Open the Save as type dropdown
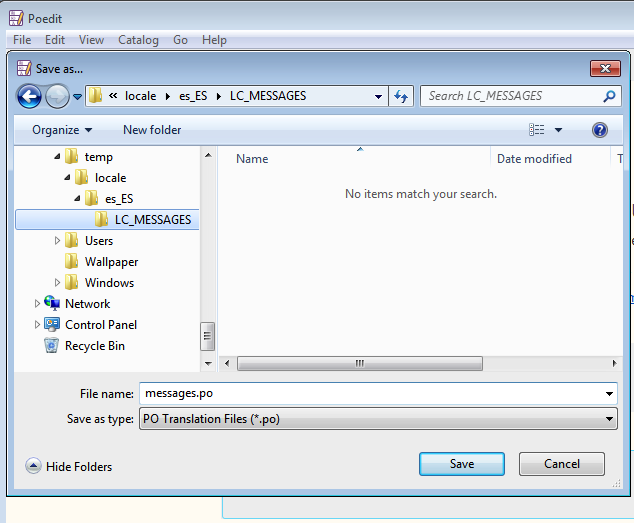Viewport: 634px width, 523px height. [x=376, y=419]
